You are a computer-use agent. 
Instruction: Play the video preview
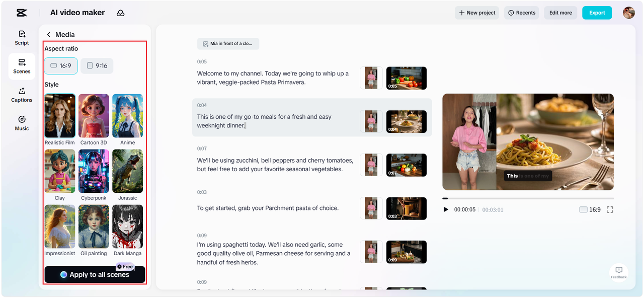pos(446,209)
